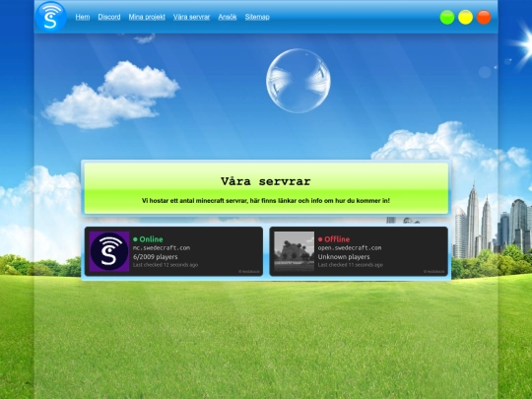Click the Unknown players text
This screenshot has width=532, height=399.
point(344,257)
